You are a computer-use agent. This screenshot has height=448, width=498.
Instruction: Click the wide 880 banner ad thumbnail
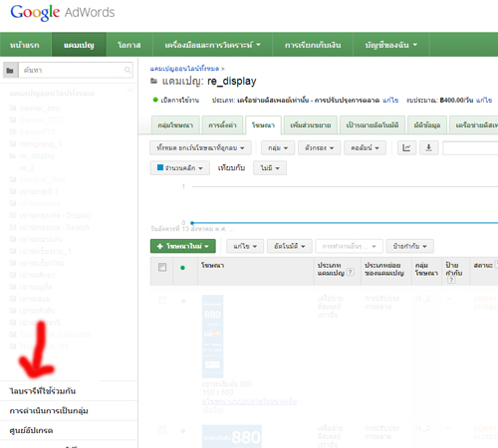pyautogui.click(x=232, y=436)
